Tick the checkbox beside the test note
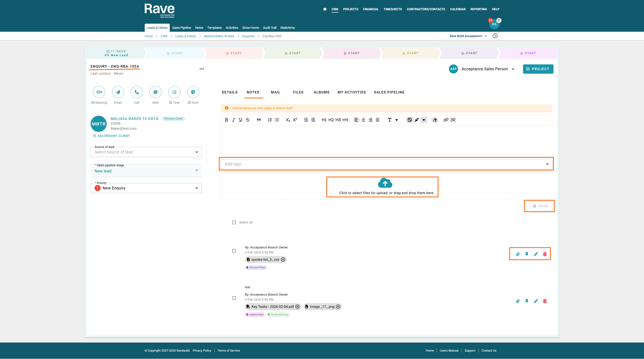The image size is (644, 359). coord(234,298)
